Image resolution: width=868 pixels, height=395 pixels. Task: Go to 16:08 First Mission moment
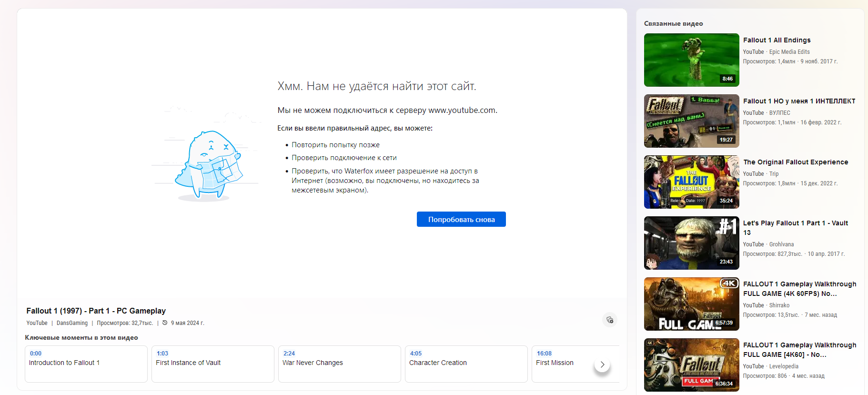562,364
